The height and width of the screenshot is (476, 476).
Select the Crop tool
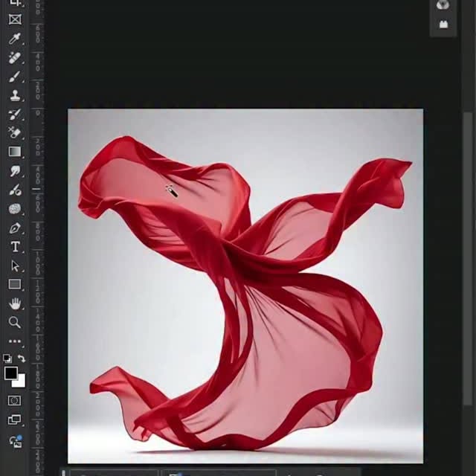[15, 3]
